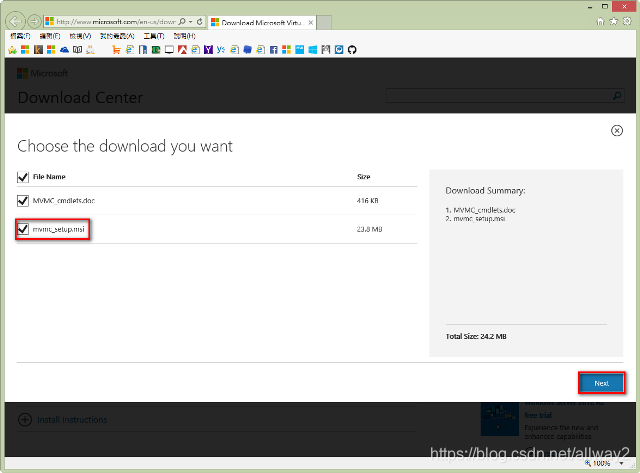Viewport: 640px width, 473px height.
Task: Click the Microsoft logo in the page header
Action: click(x=42, y=73)
